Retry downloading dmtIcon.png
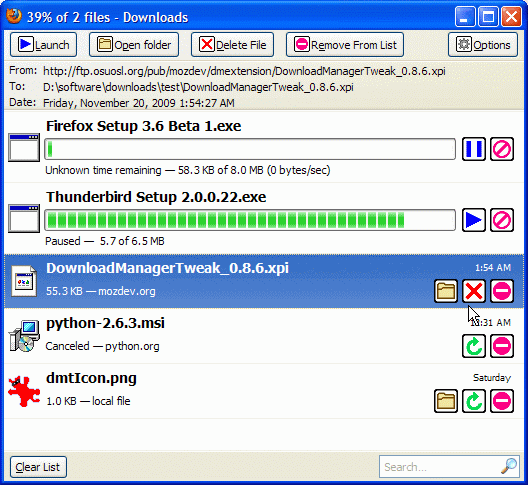The image size is (528, 485). tap(473, 401)
